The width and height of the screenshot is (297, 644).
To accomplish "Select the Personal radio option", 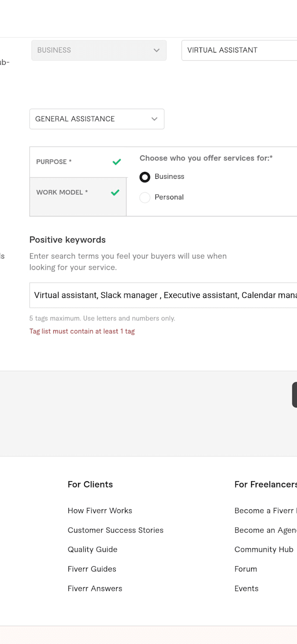I will tap(145, 198).
